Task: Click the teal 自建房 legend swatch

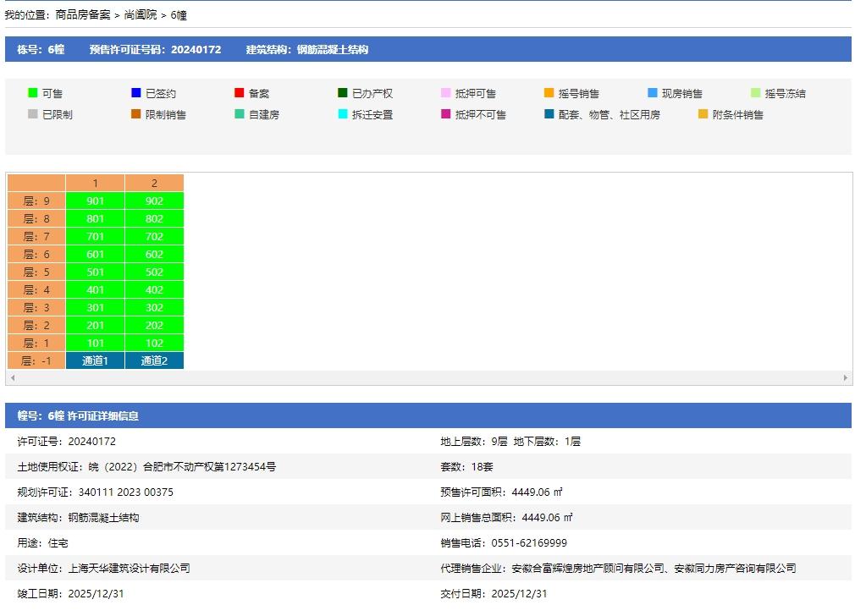Action: pyautogui.click(x=239, y=114)
